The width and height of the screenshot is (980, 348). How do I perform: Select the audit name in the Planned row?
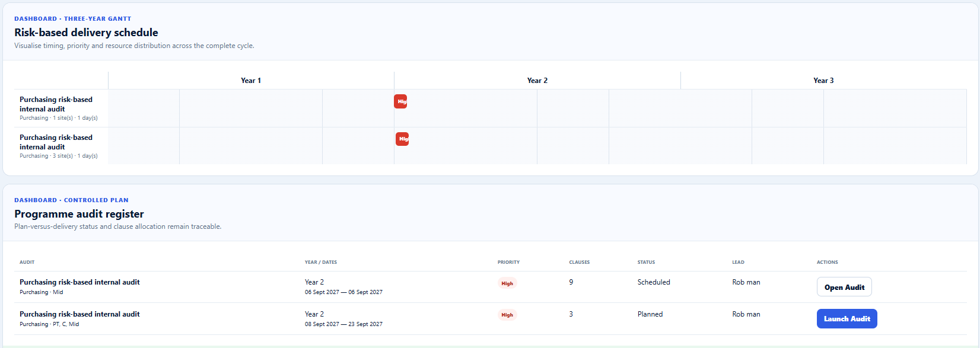[79, 314]
